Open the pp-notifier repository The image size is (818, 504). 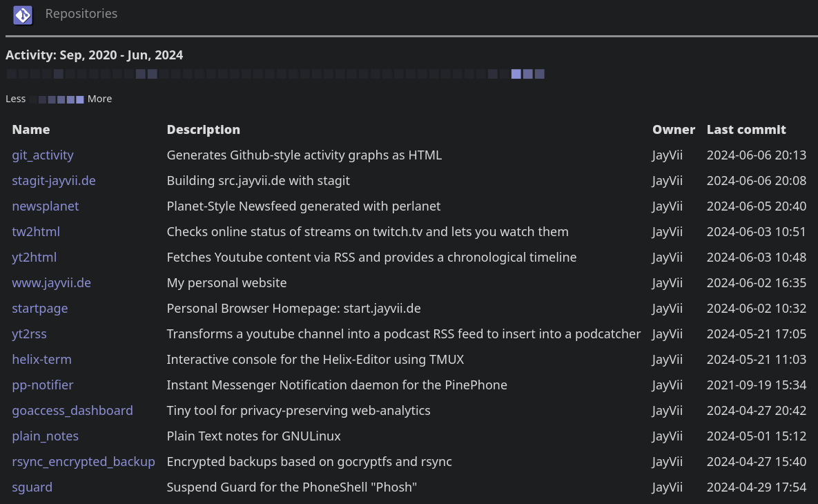(x=43, y=385)
